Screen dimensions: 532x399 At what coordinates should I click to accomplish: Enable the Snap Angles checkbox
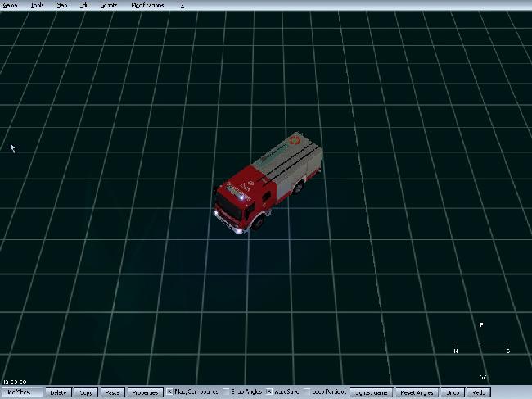tap(227, 392)
